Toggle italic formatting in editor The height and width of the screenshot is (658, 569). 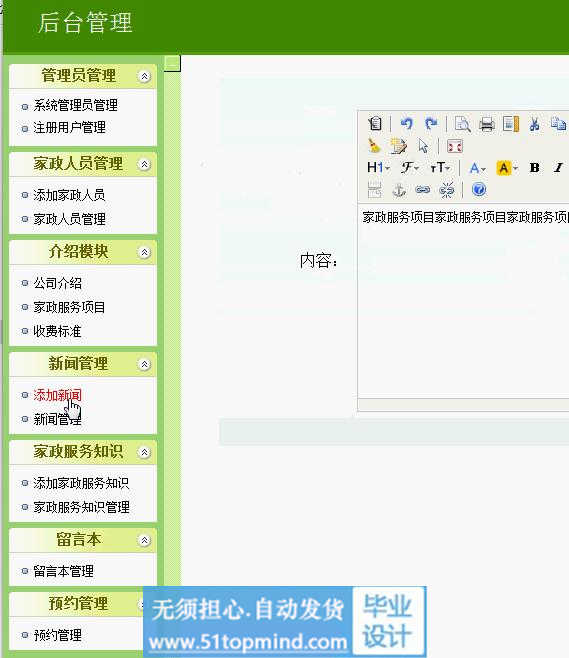click(x=558, y=168)
